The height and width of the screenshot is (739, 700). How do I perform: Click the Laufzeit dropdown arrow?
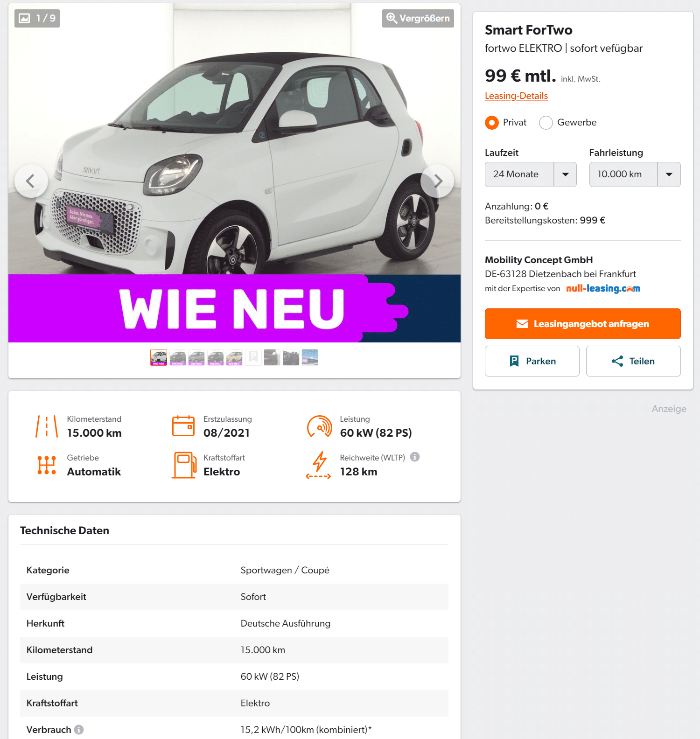click(565, 174)
